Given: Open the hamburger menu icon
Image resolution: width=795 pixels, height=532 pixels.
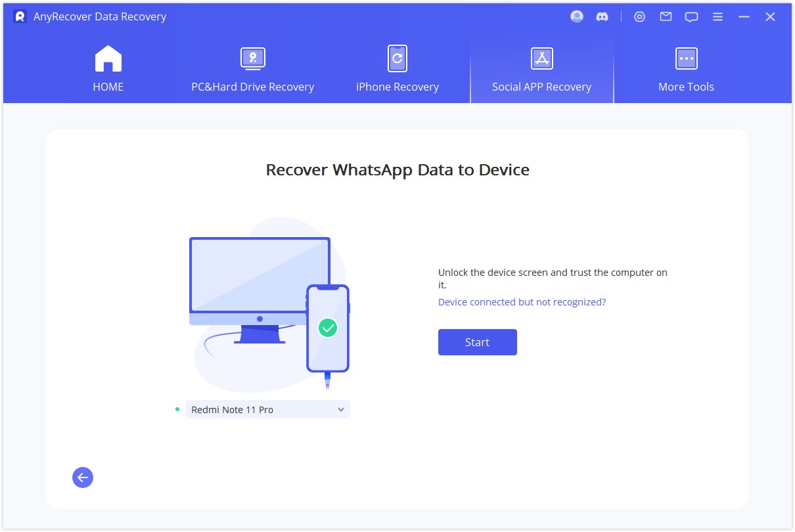Looking at the screenshot, I should pos(717,16).
